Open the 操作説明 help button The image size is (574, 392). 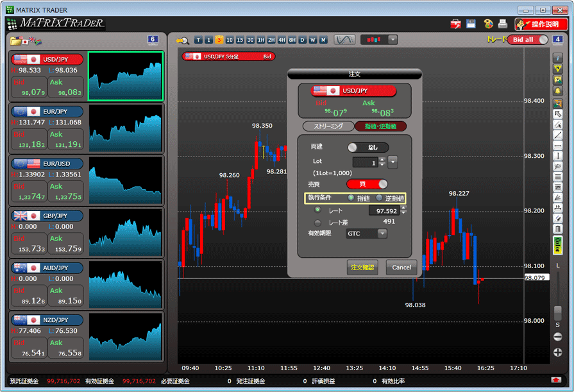point(541,24)
